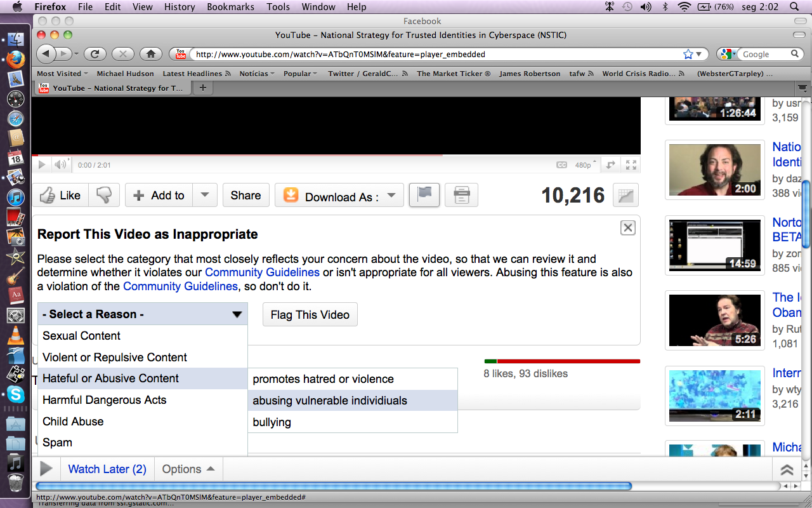Select the YouTube NSTIC browser tab
812x508 pixels.
tap(112, 88)
